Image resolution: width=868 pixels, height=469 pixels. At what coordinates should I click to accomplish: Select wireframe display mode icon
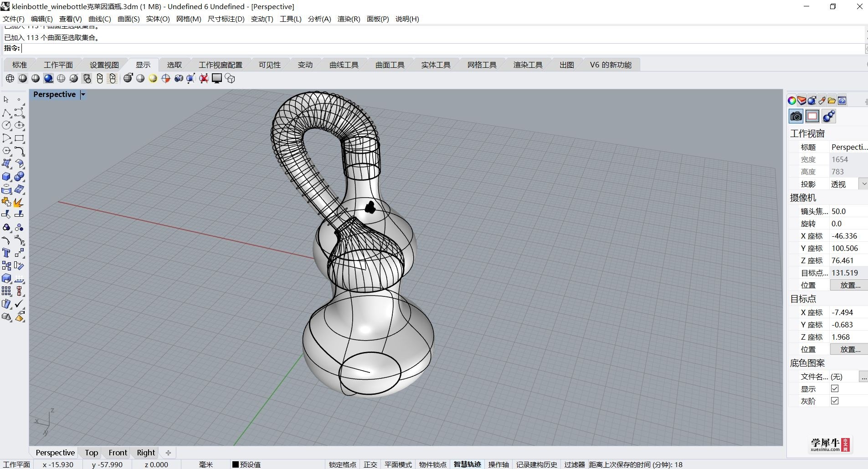(x=10, y=79)
